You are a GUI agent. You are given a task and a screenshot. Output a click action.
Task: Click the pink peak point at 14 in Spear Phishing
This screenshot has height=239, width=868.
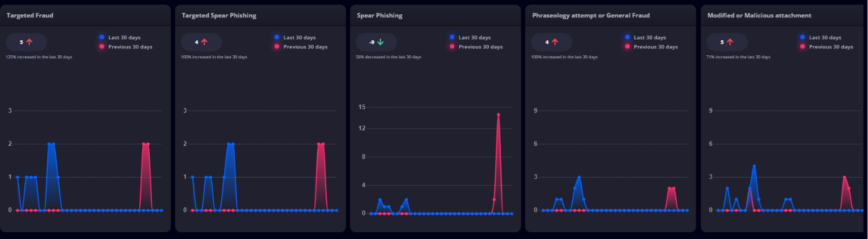498,114
